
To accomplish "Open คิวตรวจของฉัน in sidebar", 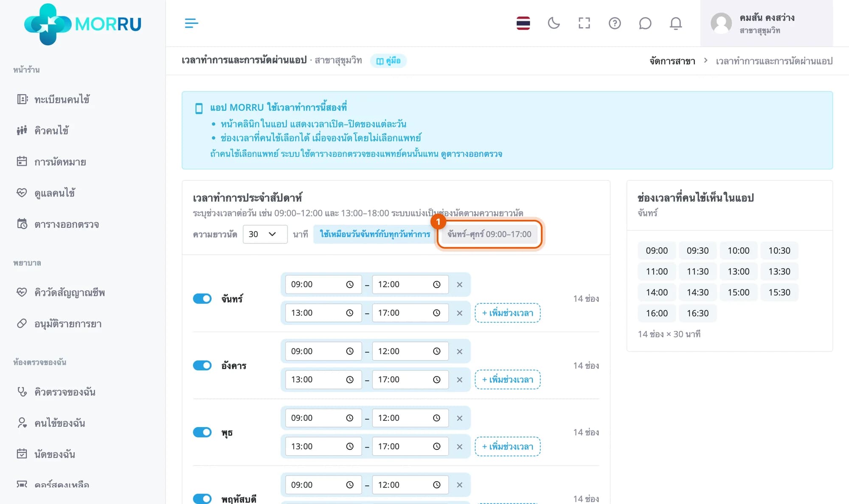I will click(x=65, y=392).
